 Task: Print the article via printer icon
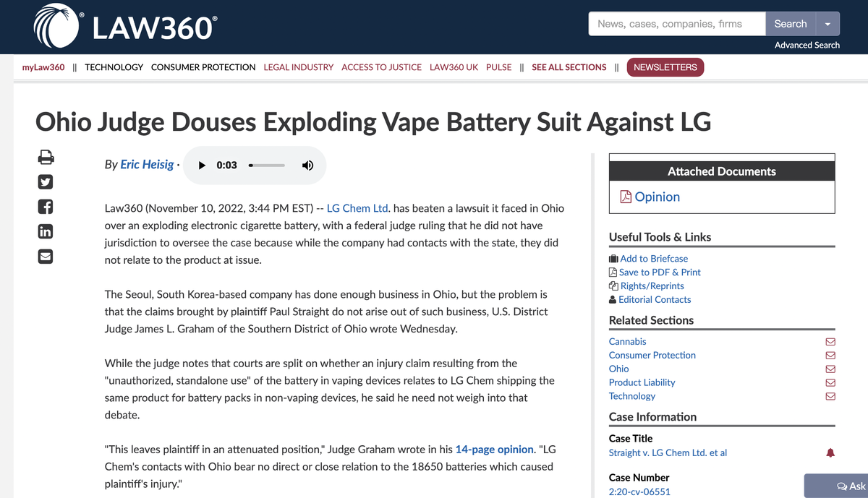pyautogui.click(x=46, y=157)
